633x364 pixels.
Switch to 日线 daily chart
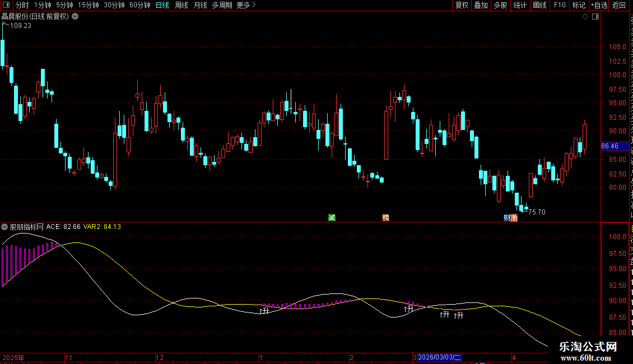click(x=162, y=5)
